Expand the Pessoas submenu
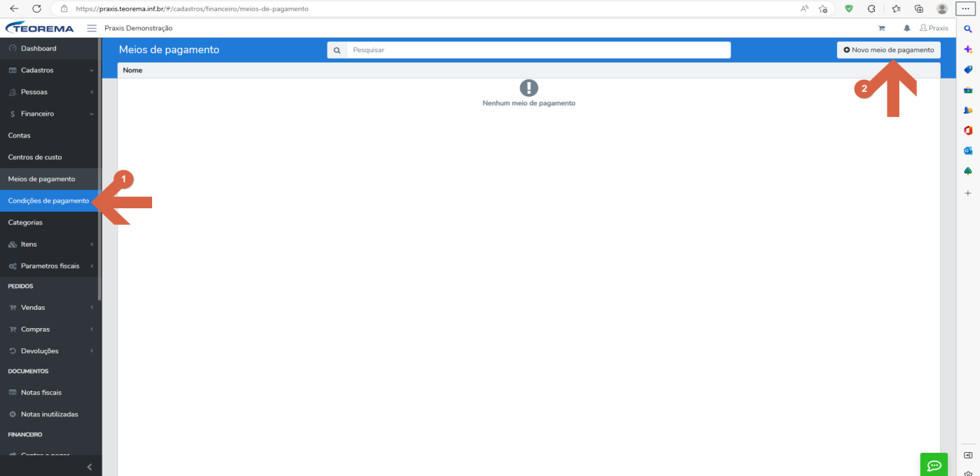This screenshot has width=980, height=476. click(50, 92)
